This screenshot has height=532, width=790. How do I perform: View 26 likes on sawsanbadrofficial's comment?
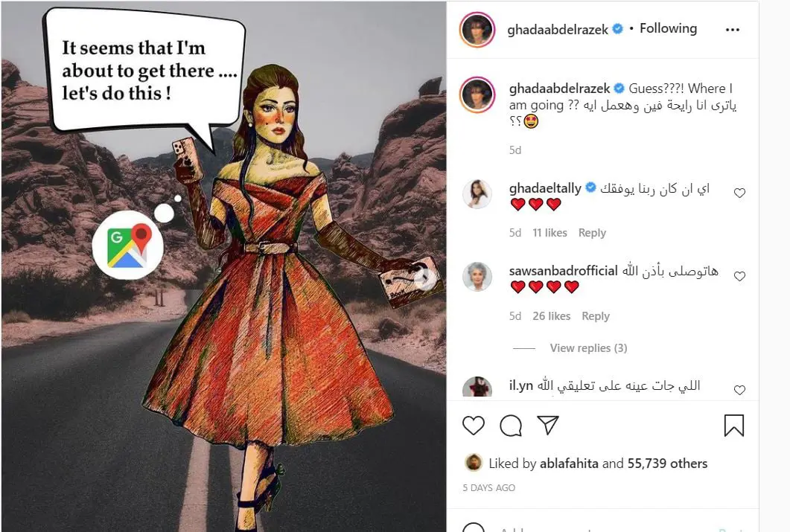551,316
